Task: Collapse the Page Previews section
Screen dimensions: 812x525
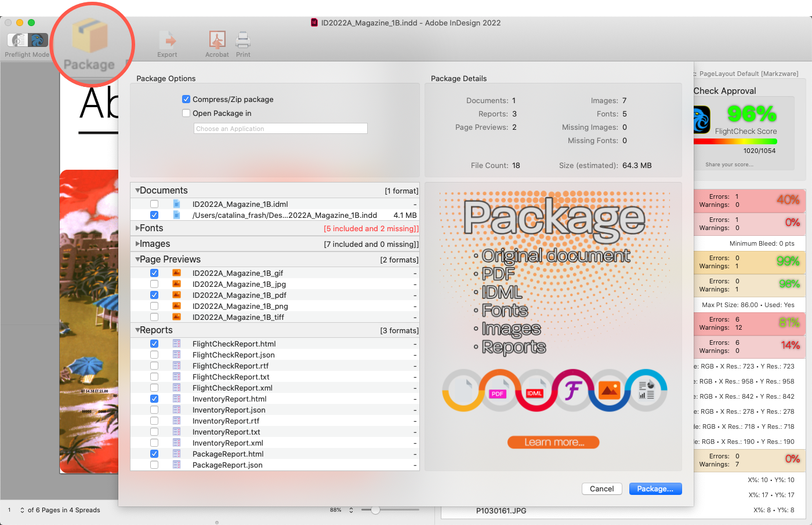Action: [x=137, y=260]
